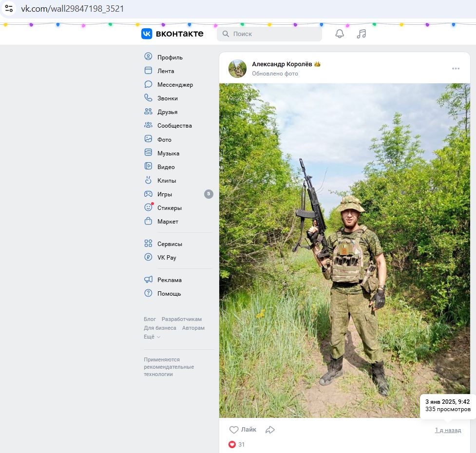Click the Клипы hand icon
The width and height of the screenshot is (476, 453).
point(148,180)
